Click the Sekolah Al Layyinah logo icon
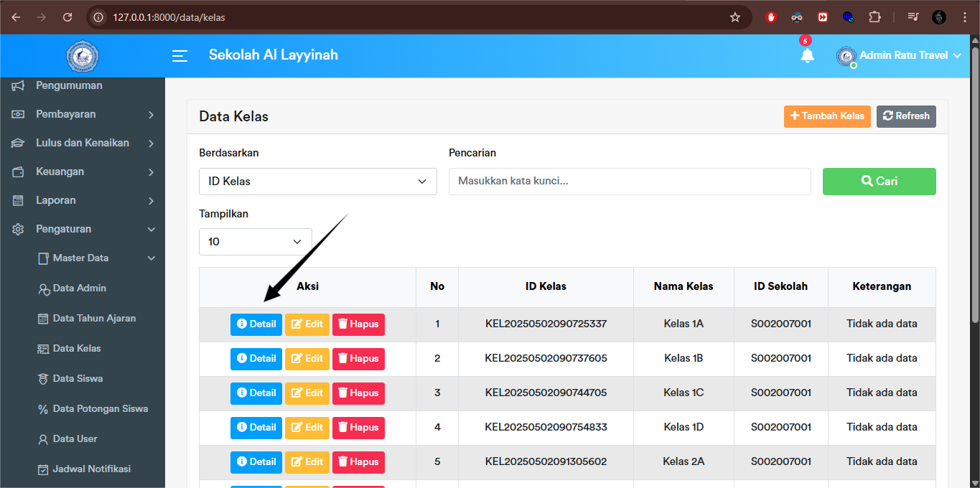Screen dimensions: 980x488 click(82, 55)
